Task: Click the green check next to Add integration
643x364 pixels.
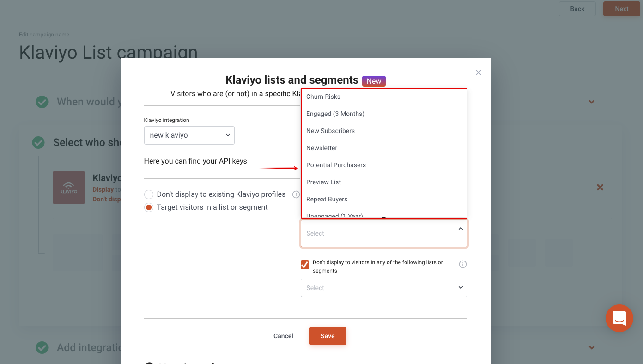Action: tap(42, 347)
